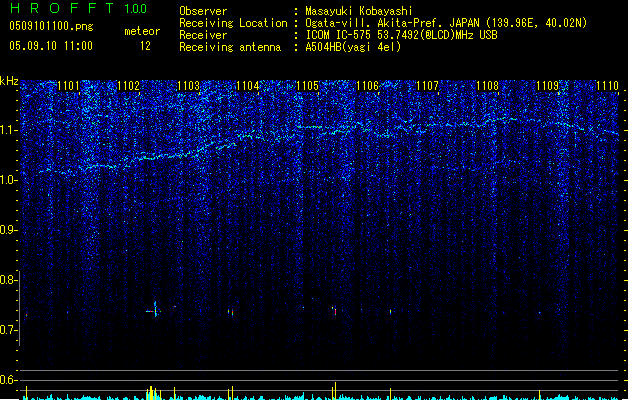Click the date 05.09.10 11:00 text
This screenshot has width=629, height=400.
51,46
